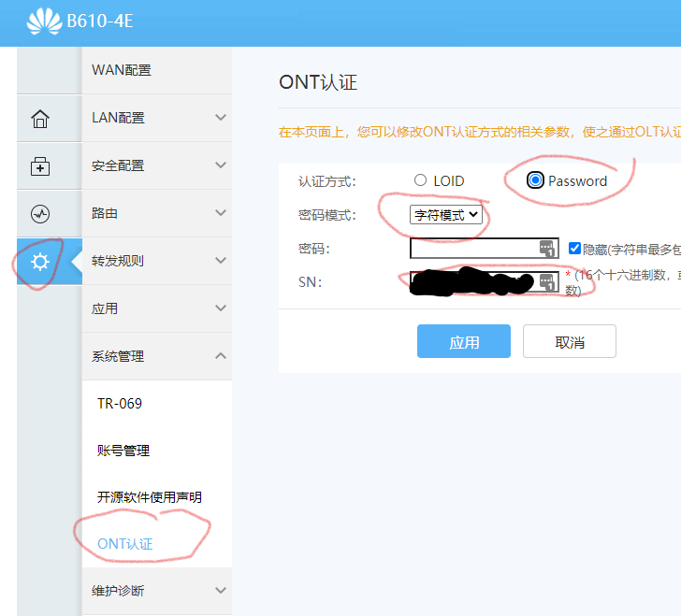Click the Huawei logo in header
This screenshot has height=616, width=681.
coord(43,21)
